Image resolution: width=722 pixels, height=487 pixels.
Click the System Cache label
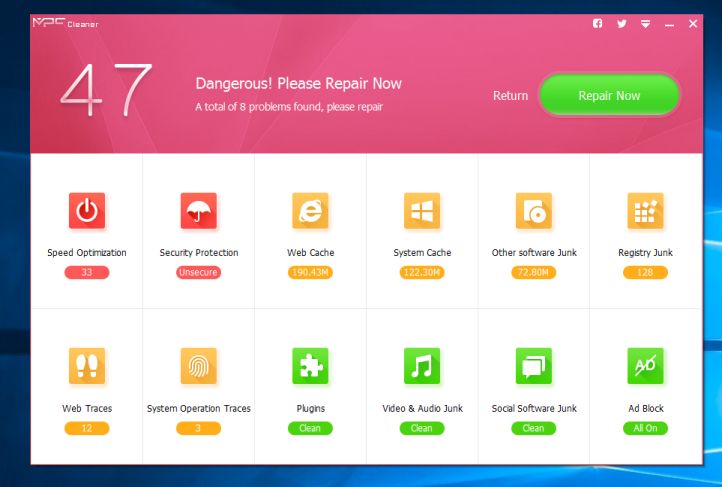tap(422, 253)
